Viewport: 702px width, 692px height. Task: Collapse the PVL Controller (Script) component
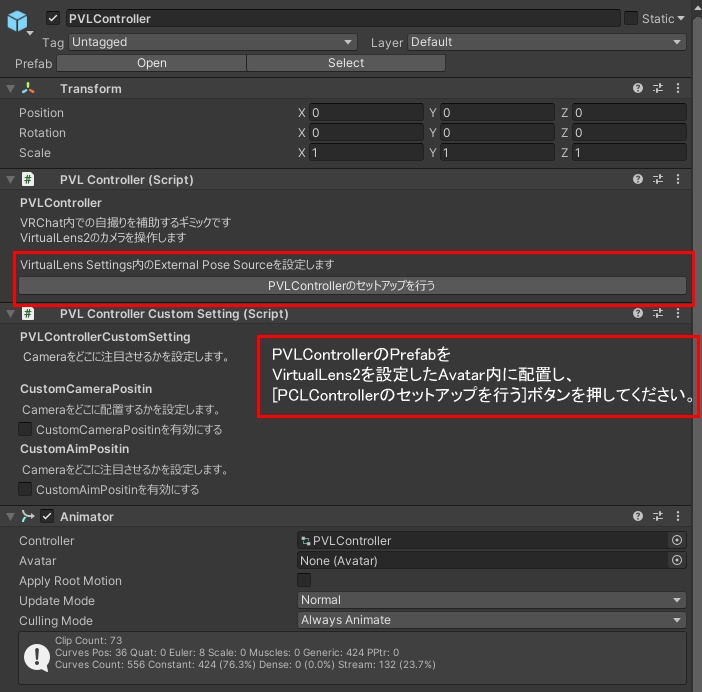click(10, 180)
